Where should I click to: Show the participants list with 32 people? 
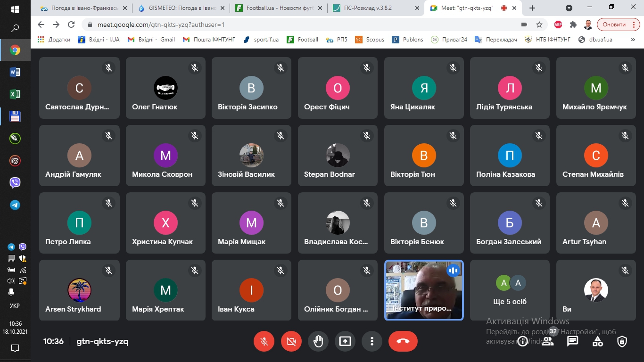pos(547,341)
